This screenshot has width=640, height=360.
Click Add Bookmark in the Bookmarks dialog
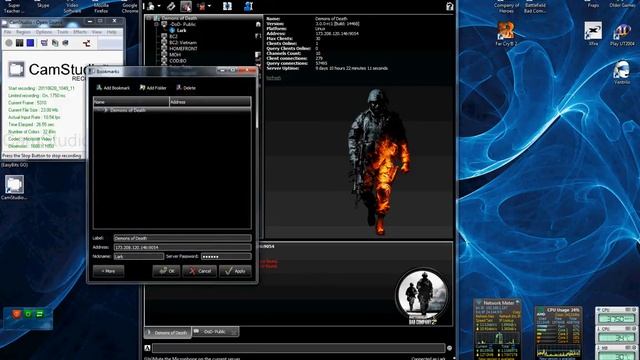113,88
